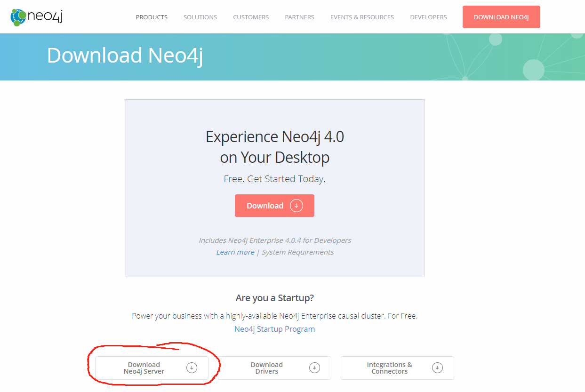This screenshot has height=392, width=585.
Task: Open the PRODUCTS menu
Action: tap(151, 17)
